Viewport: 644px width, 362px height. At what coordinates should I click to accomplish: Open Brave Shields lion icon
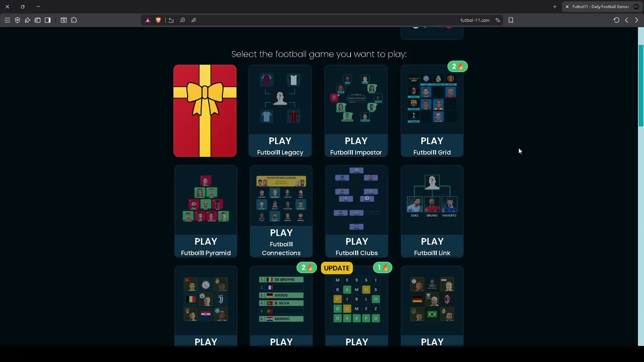click(158, 20)
